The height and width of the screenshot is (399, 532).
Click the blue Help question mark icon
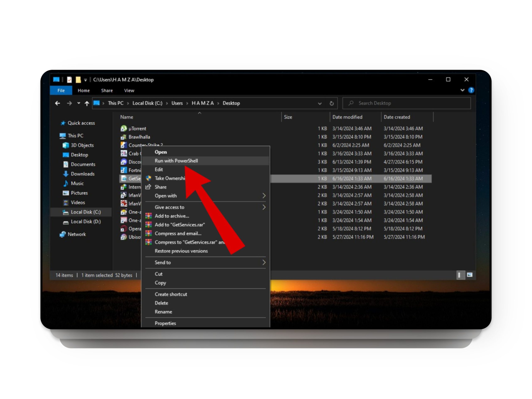point(471,90)
